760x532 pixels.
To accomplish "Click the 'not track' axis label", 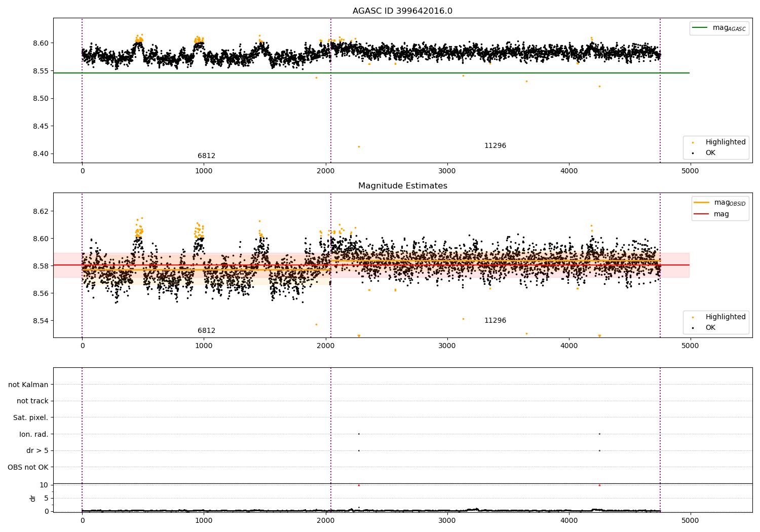I will tap(32, 401).
